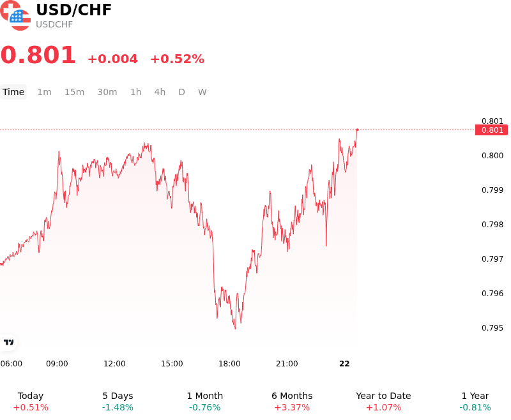Show the 6 Months range
The width and height of the screenshot is (511, 420).
292,401
